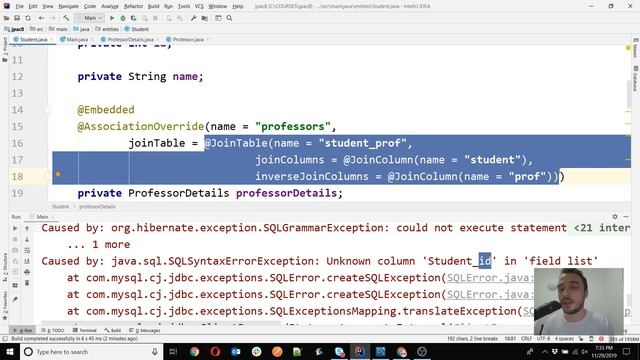This screenshot has height=360, width=640.
Task: Click the professorDetails editor breadcrumb
Action: click(x=97, y=207)
